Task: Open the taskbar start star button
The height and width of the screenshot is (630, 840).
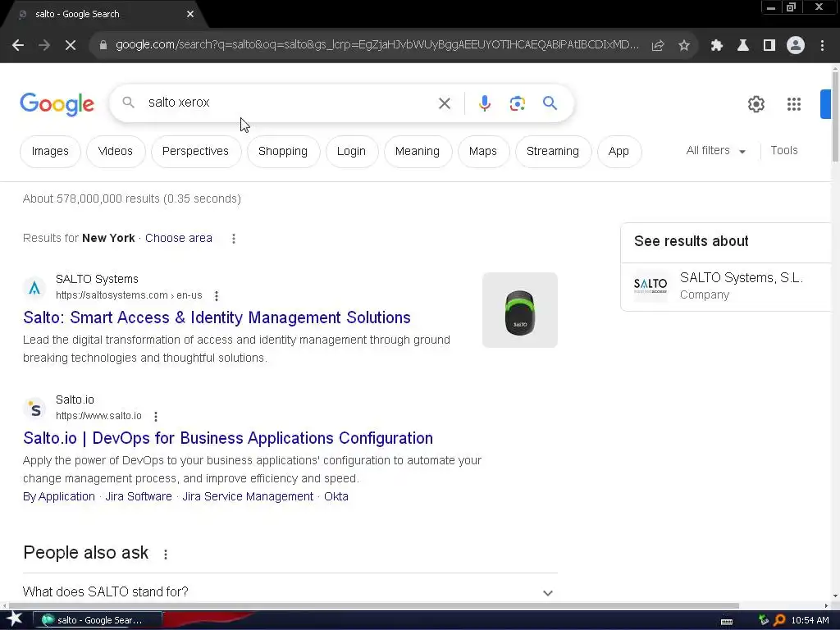Action: tap(15, 620)
